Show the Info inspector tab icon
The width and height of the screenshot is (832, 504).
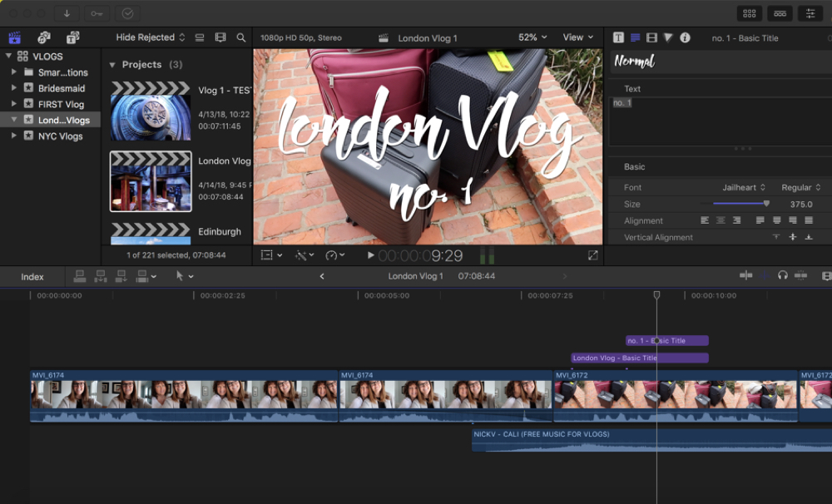coord(685,37)
